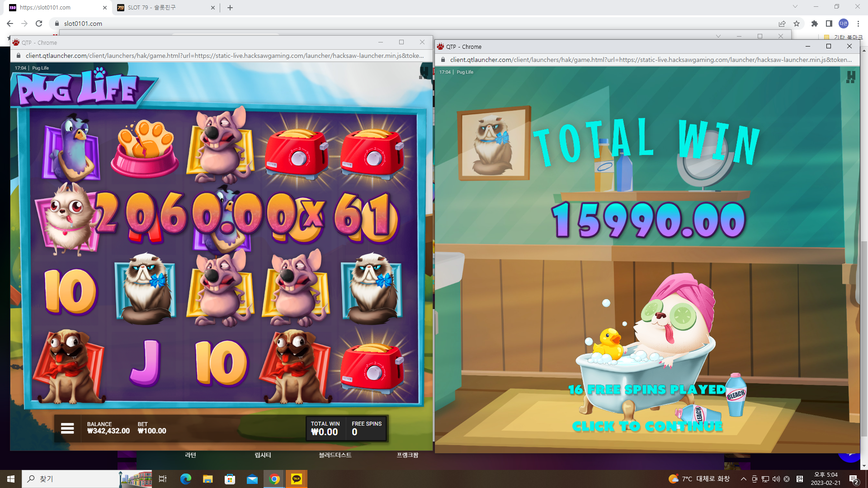Click the right QTP window URL
The image size is (868, 488).
(x=651, y=60)
